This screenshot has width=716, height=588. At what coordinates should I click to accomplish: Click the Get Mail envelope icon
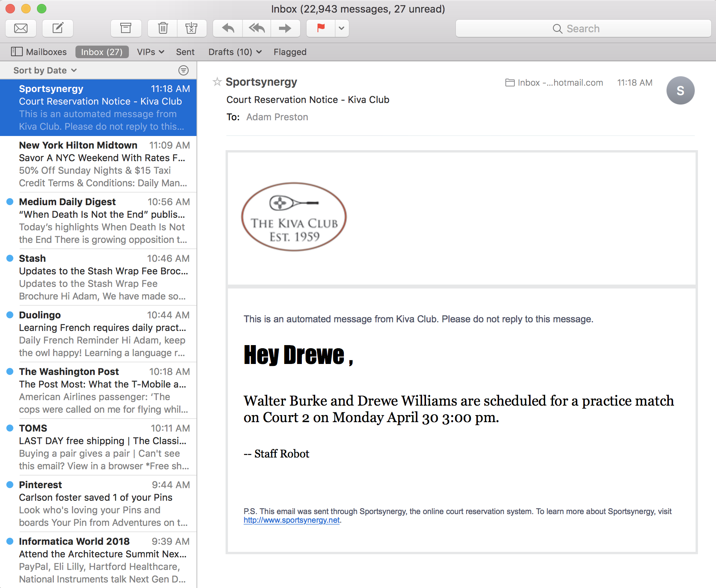coord(21,28)
